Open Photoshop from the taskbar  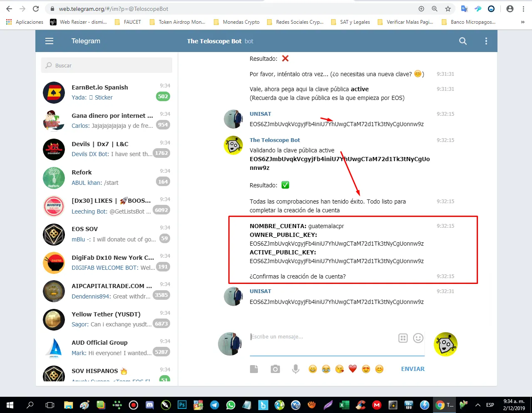point(182,405)
